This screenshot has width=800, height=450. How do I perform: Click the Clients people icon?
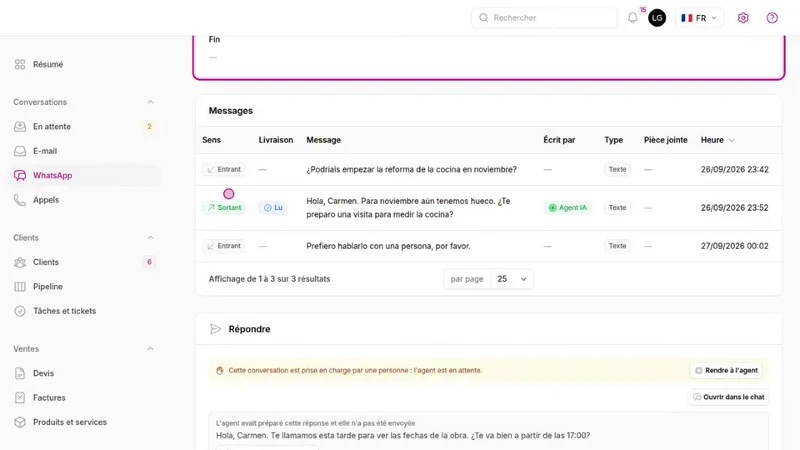[20, 262]
